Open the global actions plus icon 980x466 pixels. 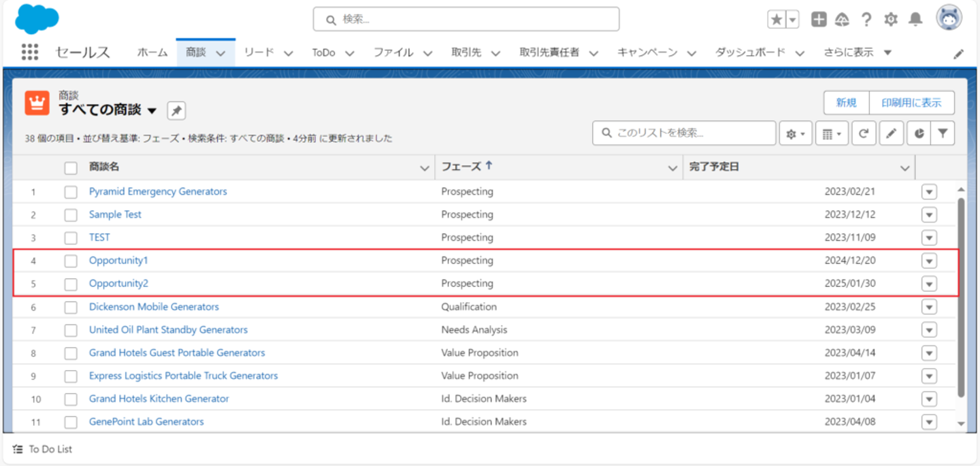(819, 20)
